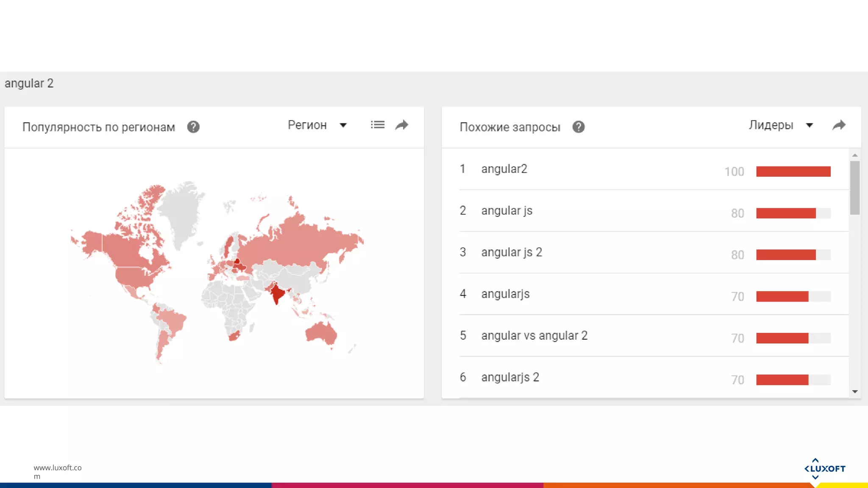The height and width of the screenshot is (488, 868).
Task: Click the Luxoft logo
Action: click(824, 469)
